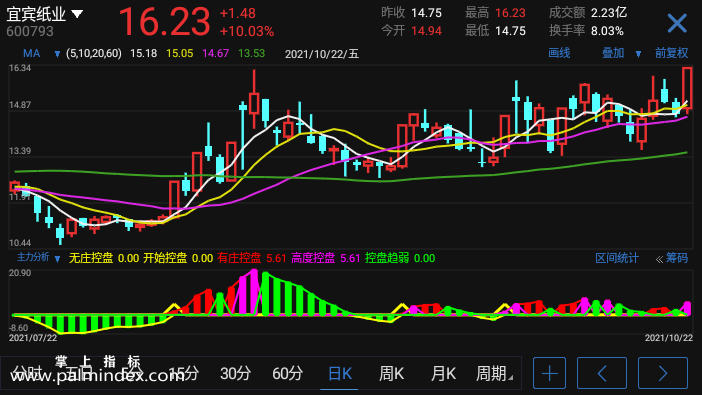
Task: Open the stock selector triangle beside 宜宾纸业
Action: point(77,14)
